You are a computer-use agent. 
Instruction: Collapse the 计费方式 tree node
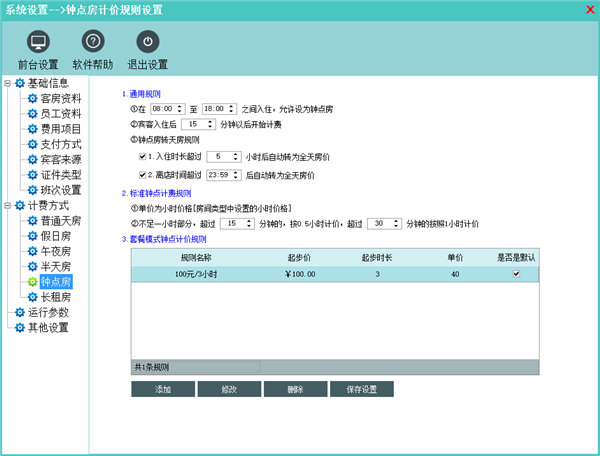click(7, 206)
